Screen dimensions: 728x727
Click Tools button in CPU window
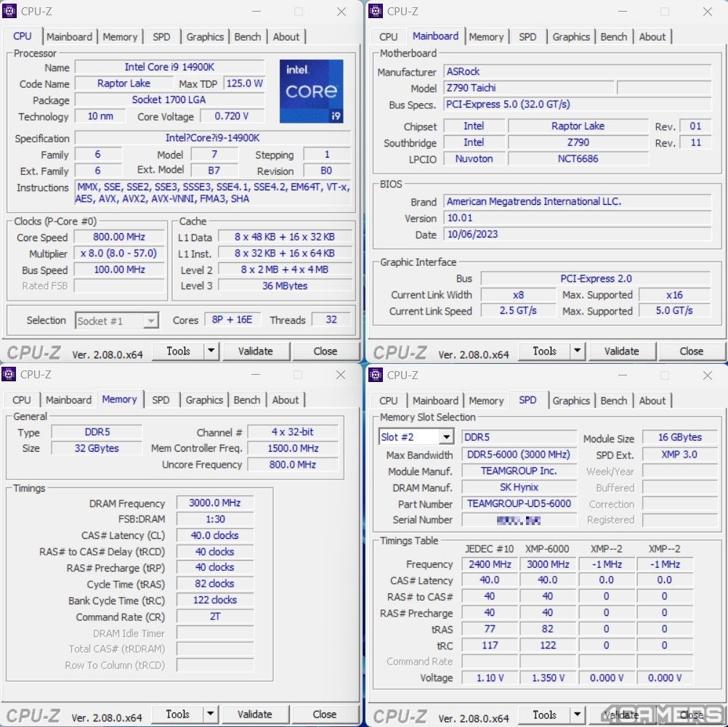pos(178,351)
